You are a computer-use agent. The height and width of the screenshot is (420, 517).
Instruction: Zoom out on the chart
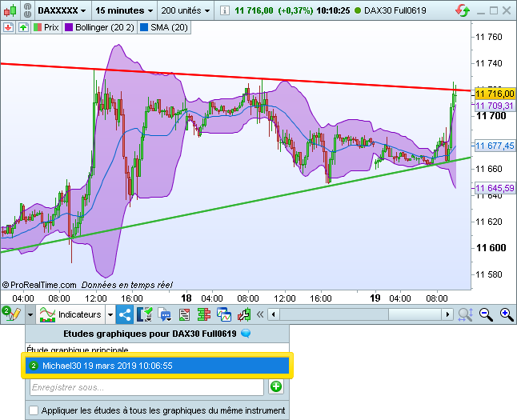pyautogui.click(x=487, y=314)
